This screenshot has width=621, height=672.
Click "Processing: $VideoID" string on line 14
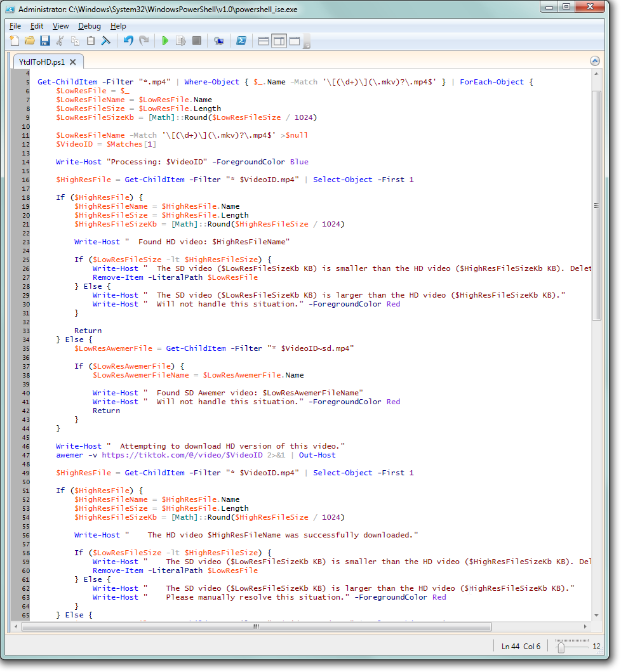(157, 162)
